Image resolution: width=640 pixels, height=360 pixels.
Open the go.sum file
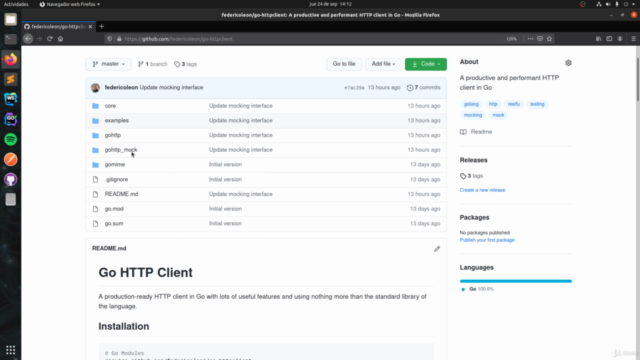point(114,224)
